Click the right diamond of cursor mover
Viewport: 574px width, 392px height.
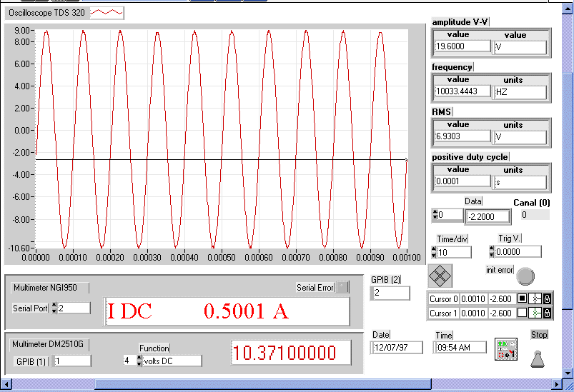[x=446, y=276]
